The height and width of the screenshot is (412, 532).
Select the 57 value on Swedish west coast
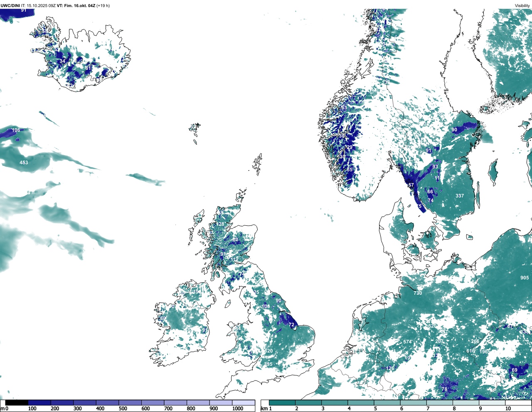point(411,185)
